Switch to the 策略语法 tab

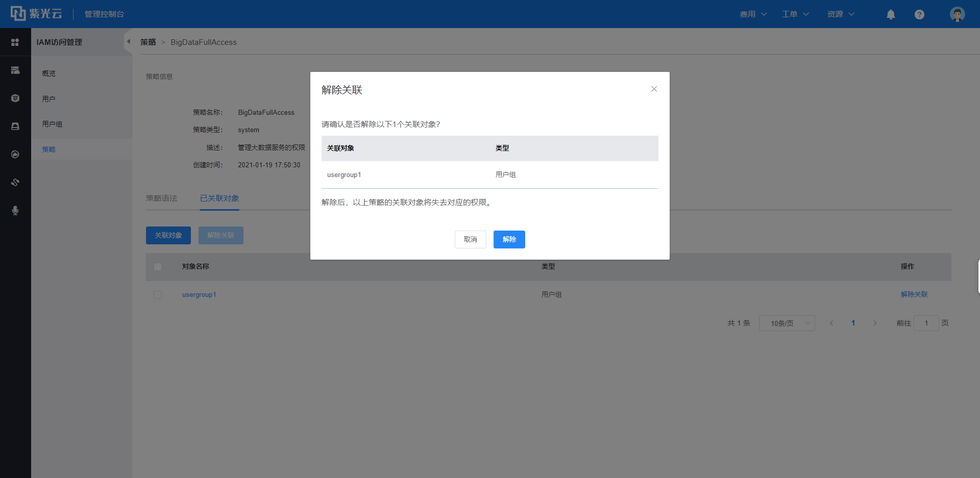tap(161, 198)
